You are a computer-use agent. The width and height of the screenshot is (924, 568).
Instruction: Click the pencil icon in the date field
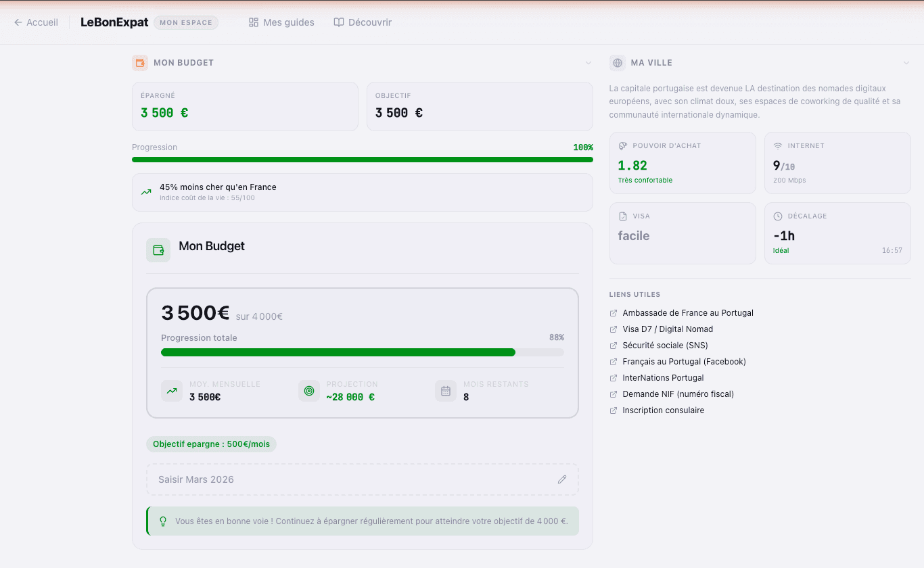click(562, 479)
